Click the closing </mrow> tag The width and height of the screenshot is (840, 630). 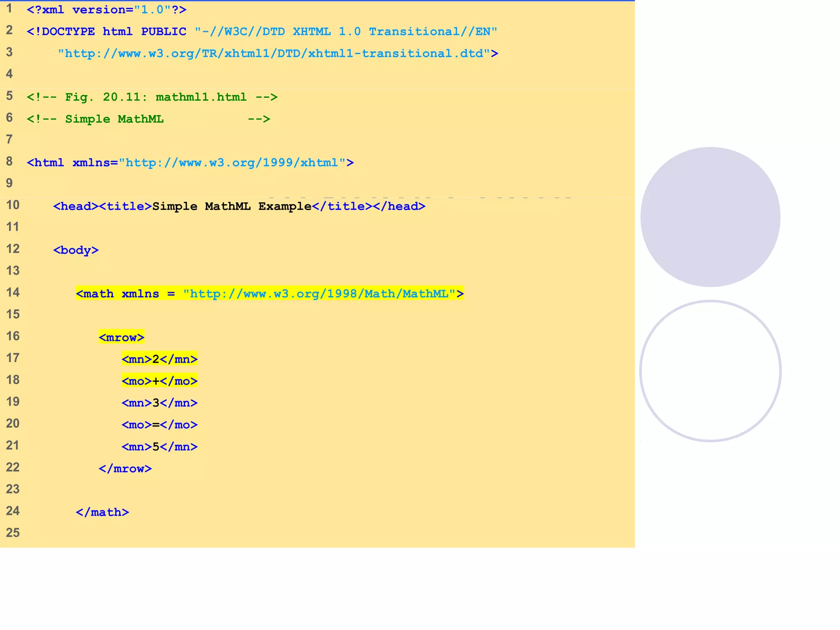[x=125, y=469]
